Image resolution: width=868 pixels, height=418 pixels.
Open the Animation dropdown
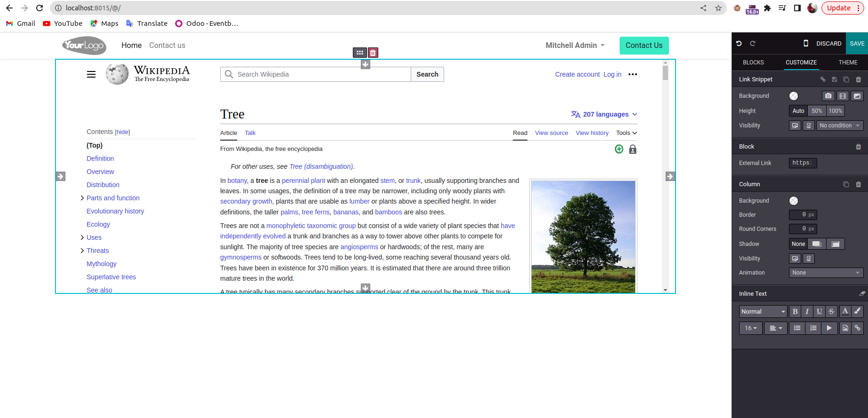tap(826, 273)
